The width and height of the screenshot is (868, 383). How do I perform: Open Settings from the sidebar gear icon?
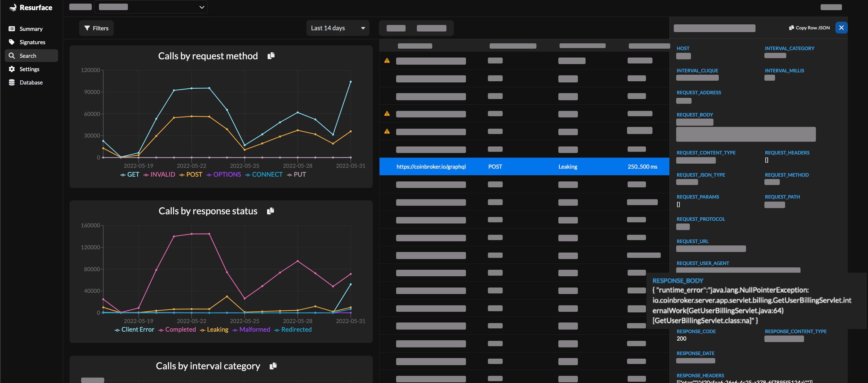point(12,69)
